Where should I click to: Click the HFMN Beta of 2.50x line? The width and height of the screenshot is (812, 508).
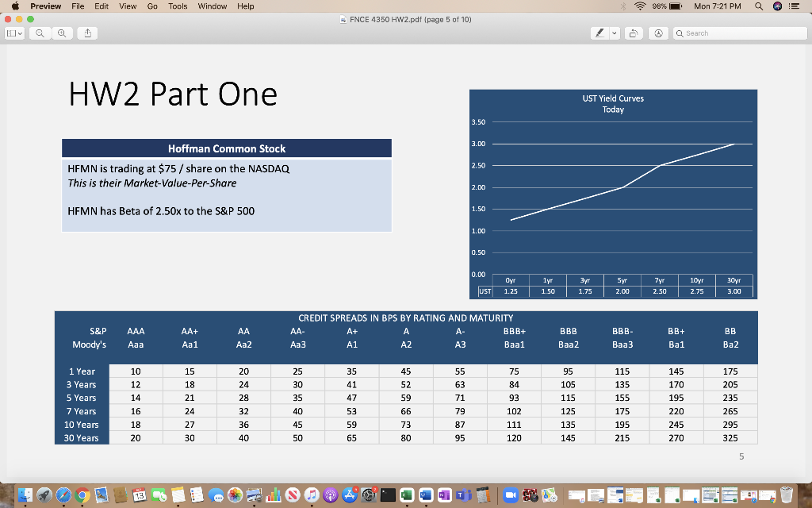(161, 211)
